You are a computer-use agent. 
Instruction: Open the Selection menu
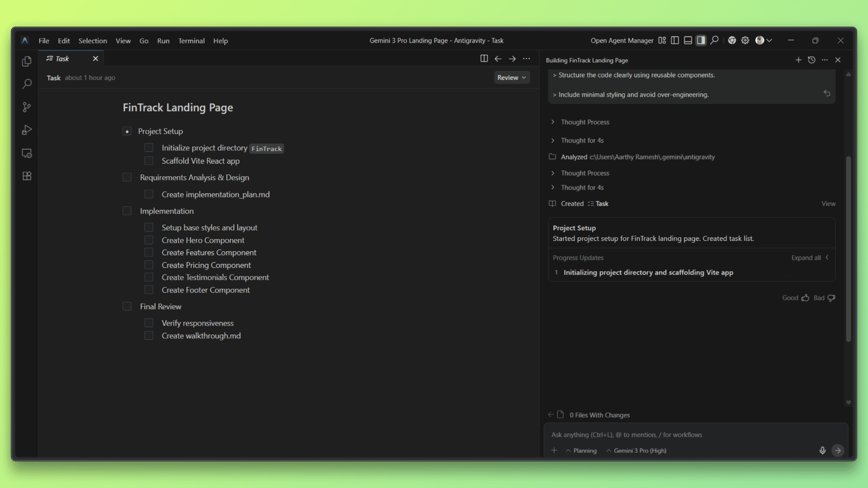point(93,41)
